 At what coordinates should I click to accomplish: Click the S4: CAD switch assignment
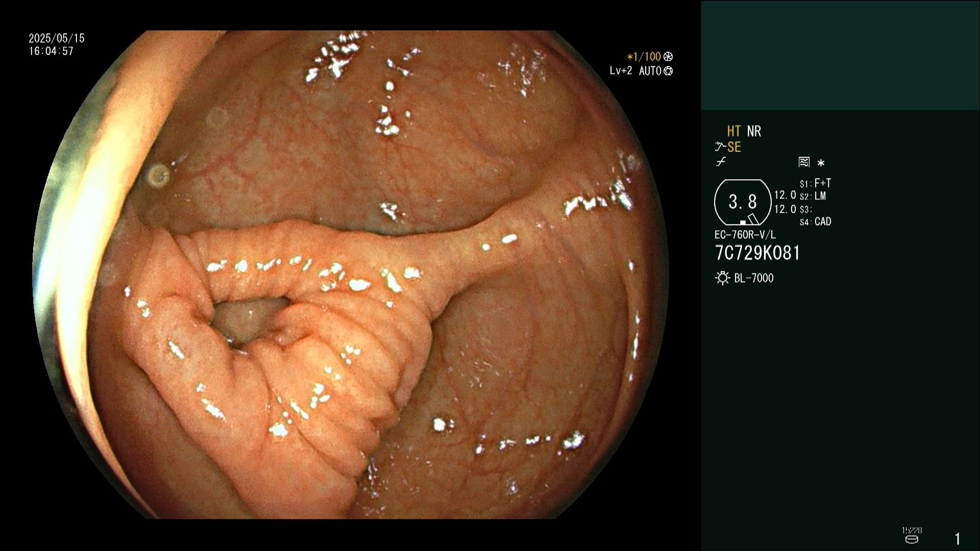[815, 222]
